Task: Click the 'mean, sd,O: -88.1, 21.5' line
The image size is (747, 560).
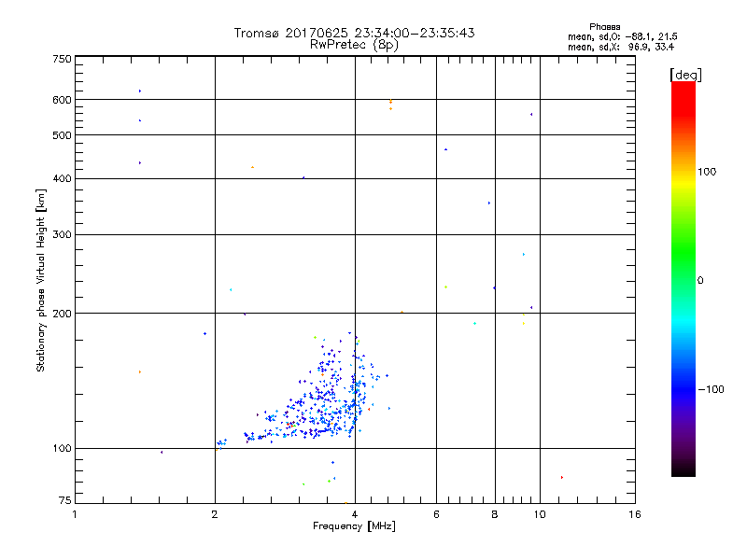Action: pyautogui.click(x=622, y=36)
